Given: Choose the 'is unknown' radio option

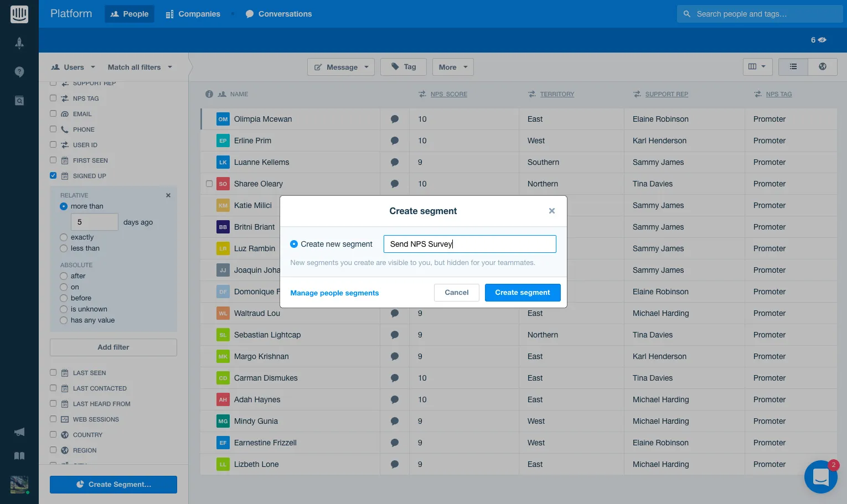Looking at the screenshot, I should pyautogui.click(x=64, y=309).
